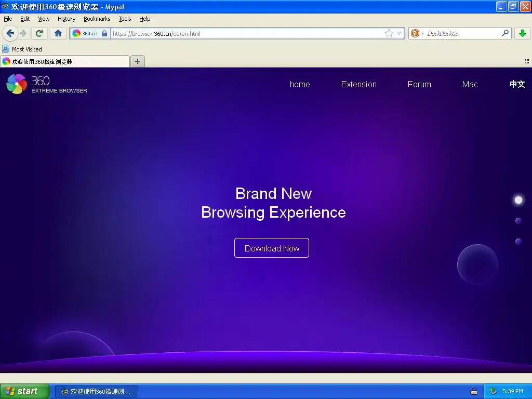Switch language to 中文
The image size is (532, 399).
point(517,84)
